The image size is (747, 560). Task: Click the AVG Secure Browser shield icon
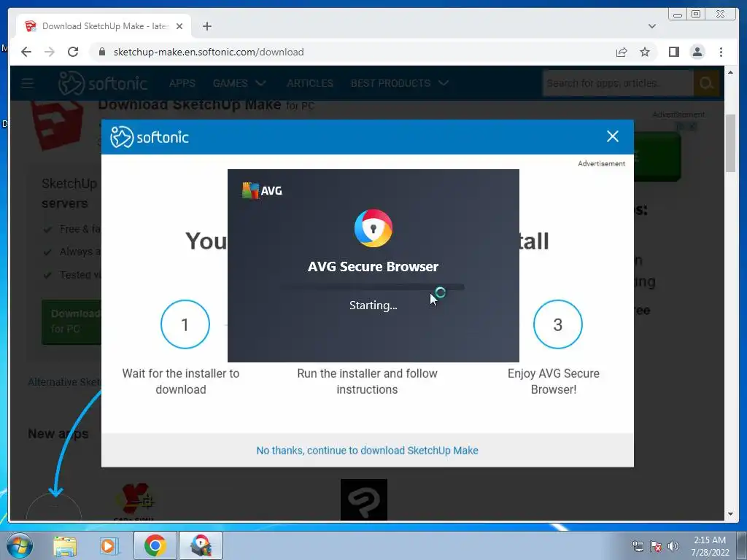pos(373,228)
